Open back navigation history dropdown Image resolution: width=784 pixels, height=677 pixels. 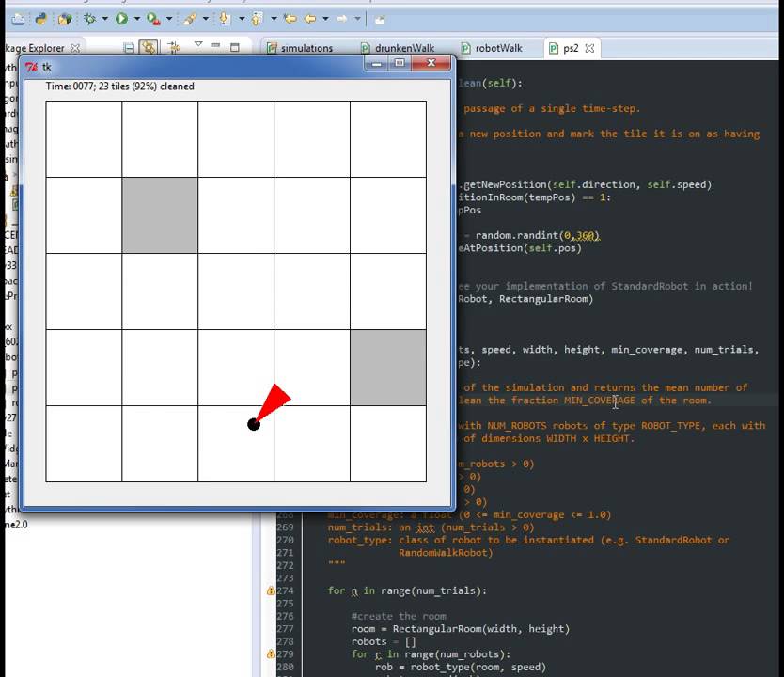pyautogui.click(x=325, y=19)
